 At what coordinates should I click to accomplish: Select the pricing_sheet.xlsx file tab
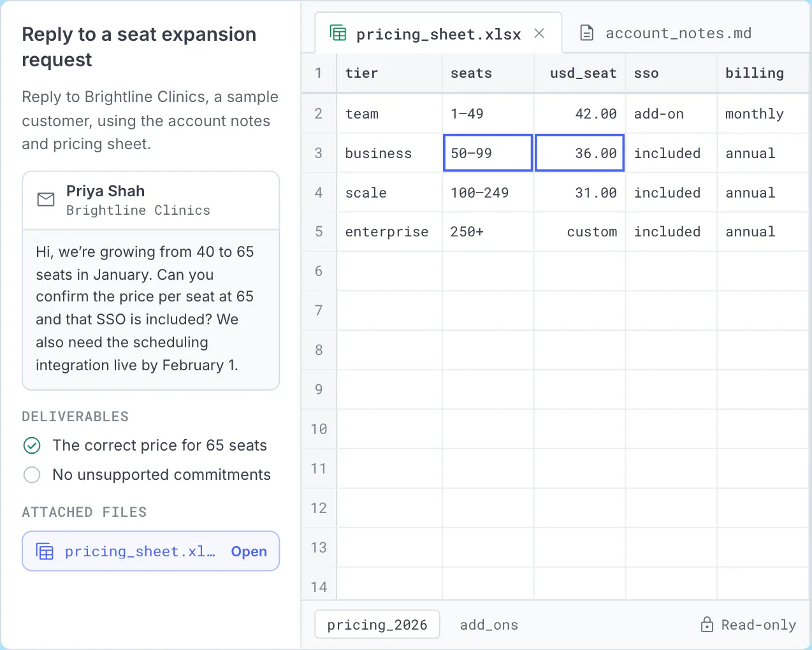[x=439, y=33]
